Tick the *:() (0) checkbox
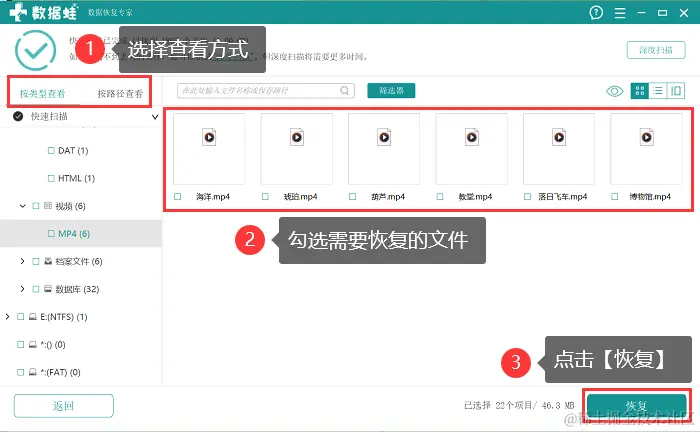Screen dimensions: 700x432 [x=20, y=345]
